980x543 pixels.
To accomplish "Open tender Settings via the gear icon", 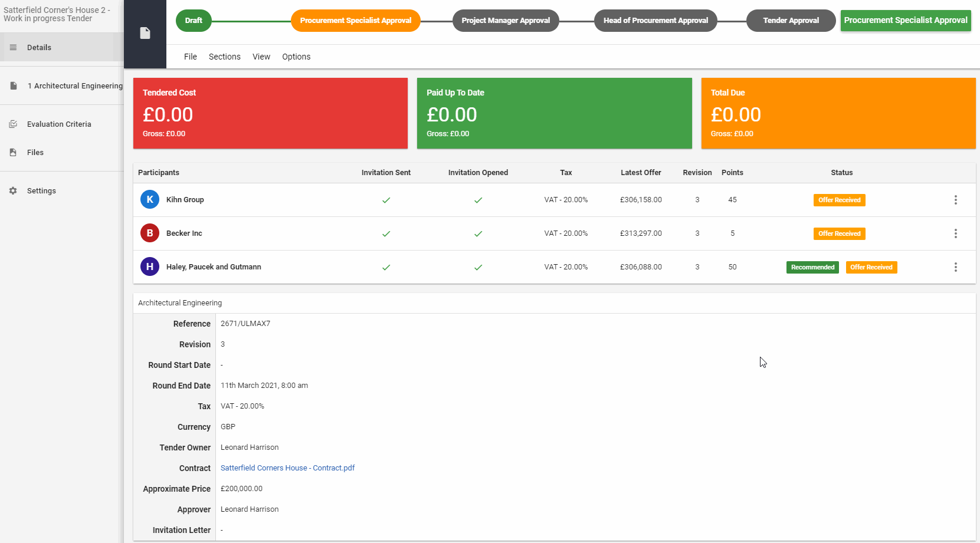I will pos(12,190).
